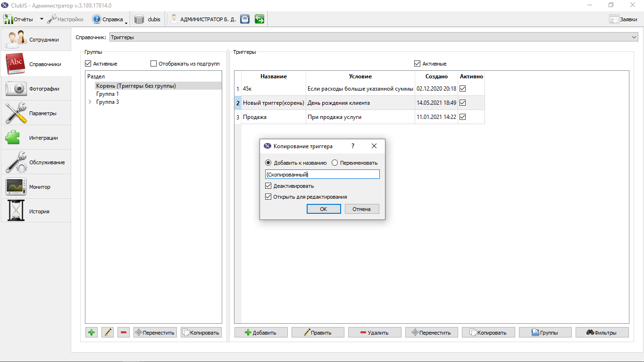Click Добавить trigger button

261,332
